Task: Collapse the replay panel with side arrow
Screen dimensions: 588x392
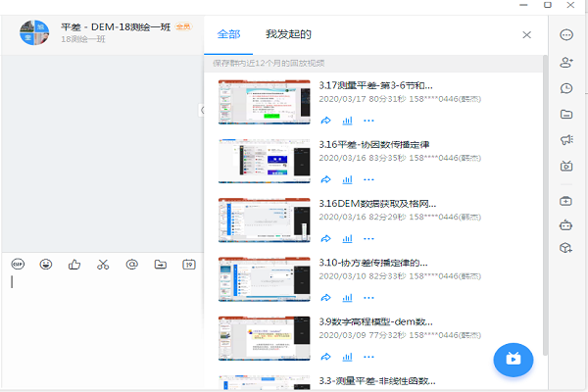Action: (x=200, y=111)
